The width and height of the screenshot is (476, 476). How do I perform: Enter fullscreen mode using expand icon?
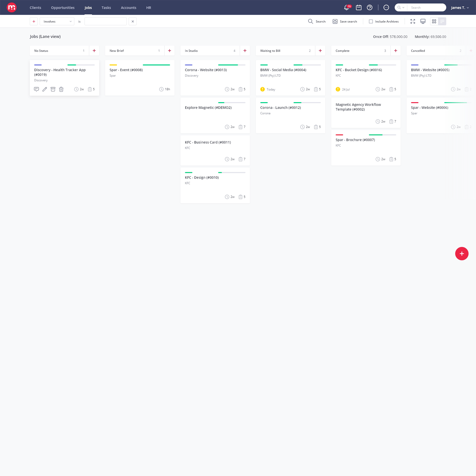(413, 21)
